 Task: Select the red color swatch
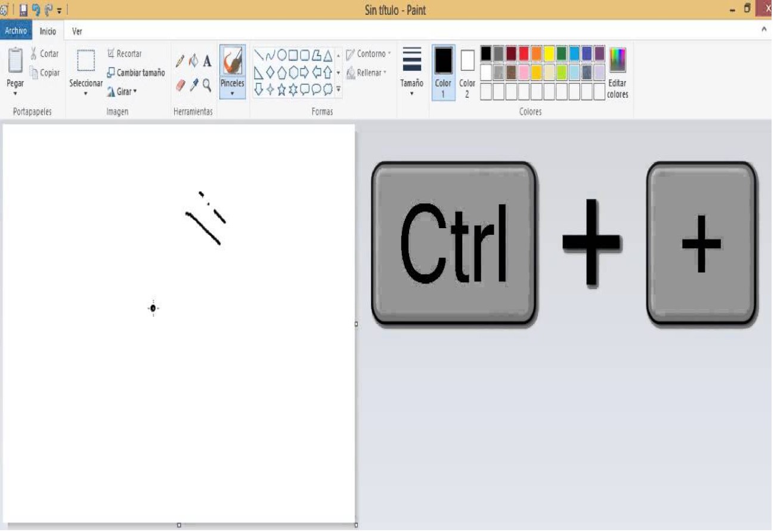tap(524, 54)
